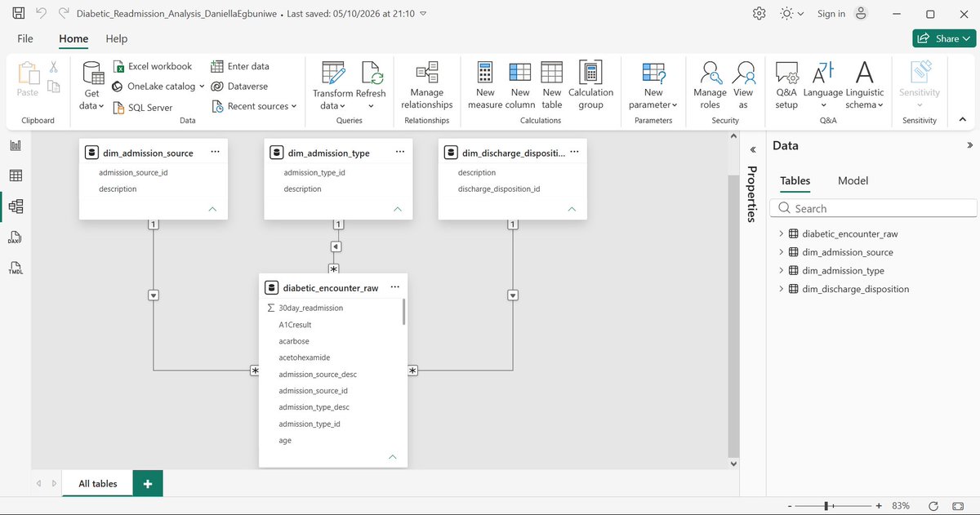Collapse the dim_admission_type table card
The image size is (980, 515).
click(x=398, y=209)
